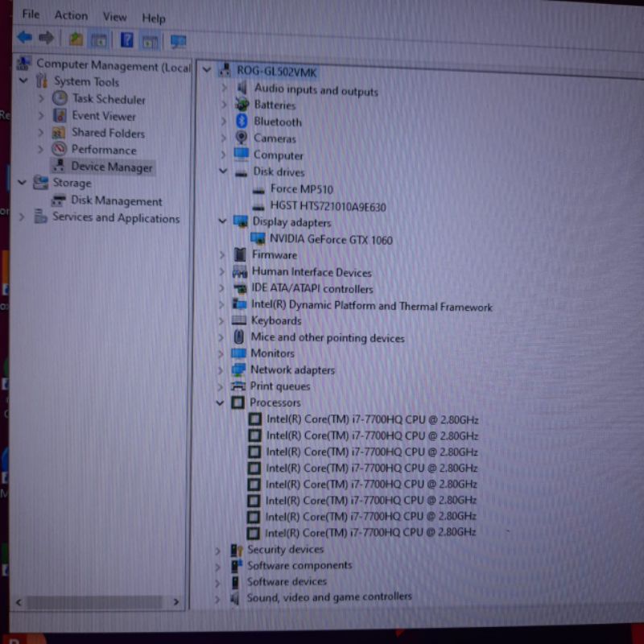Click the scan hardware monitor toolbar icon

(178, 40)
